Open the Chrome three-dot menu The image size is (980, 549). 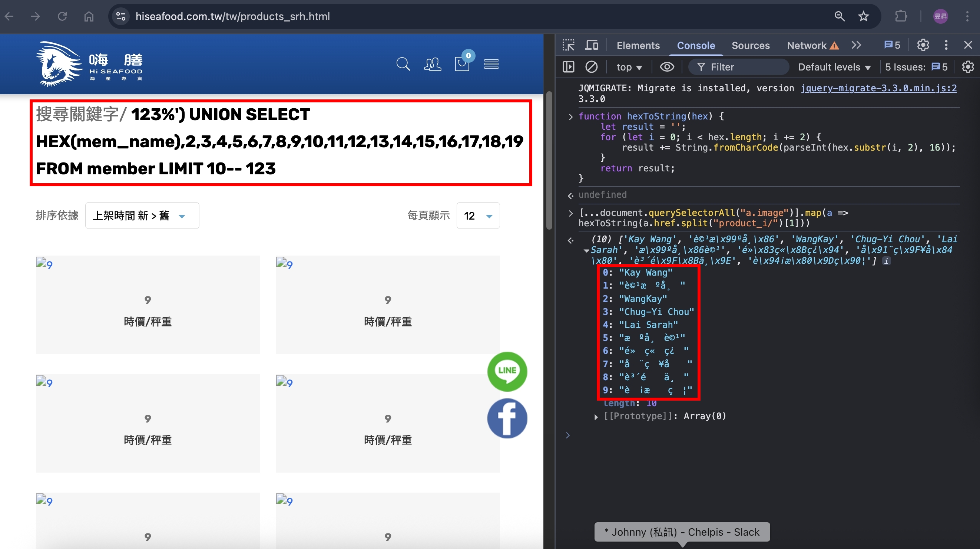tap(967, 16)
